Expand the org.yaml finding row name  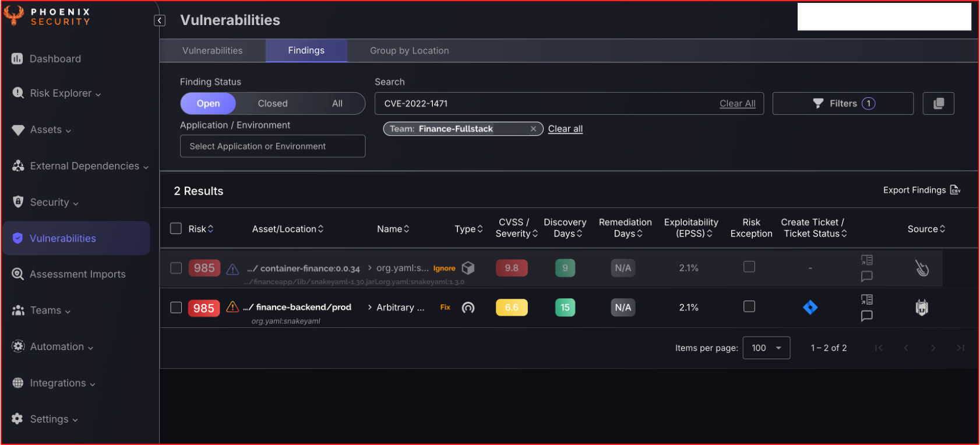pos(369,268)
